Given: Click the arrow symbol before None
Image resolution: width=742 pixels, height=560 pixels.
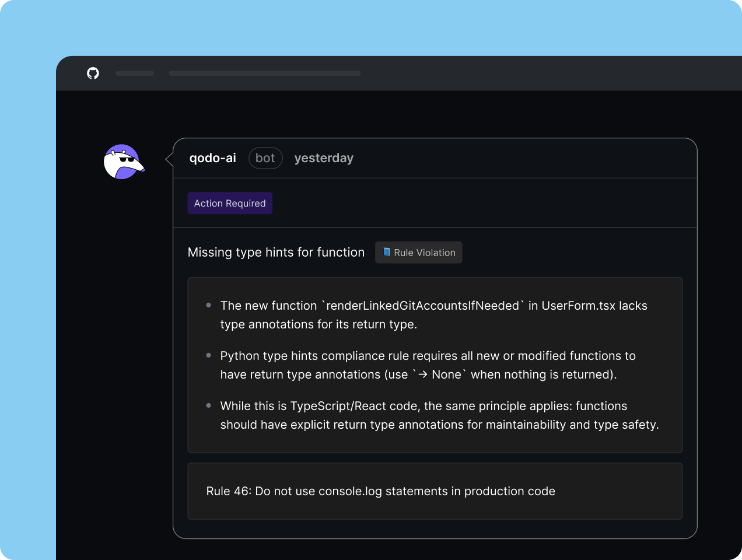Looking at the screenshot, I should [423, 374].
